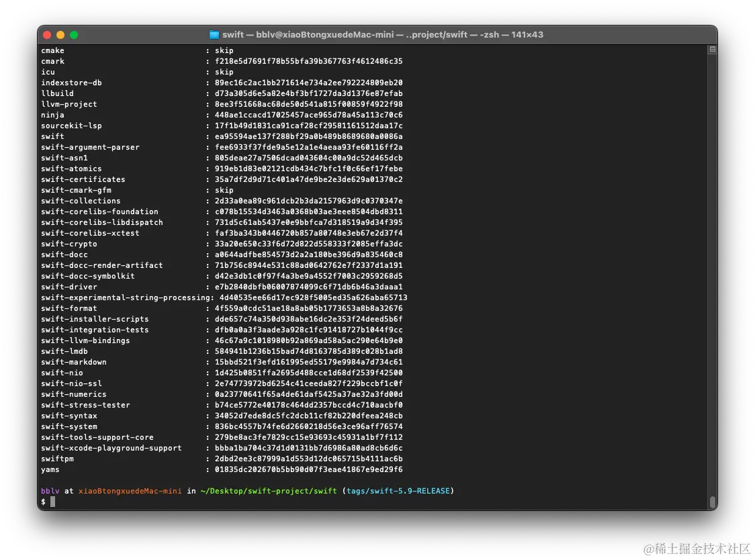The width and height of the screenshot is (755, 560).
Task: Close the terminal window with the red button
Action: (x=47, y=35)
